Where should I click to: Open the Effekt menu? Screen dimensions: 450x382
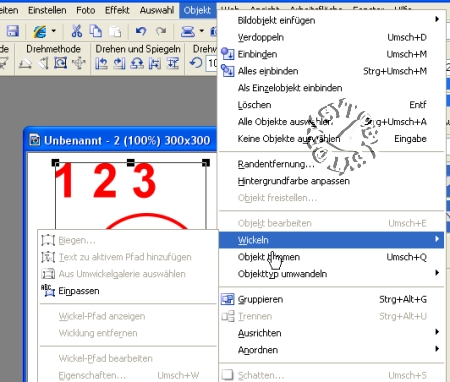tap(117, 10)
